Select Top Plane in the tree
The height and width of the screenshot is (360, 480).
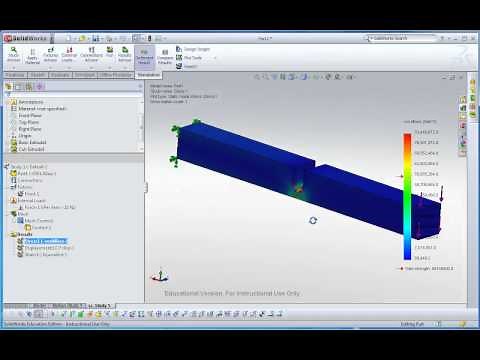(x=26, y=122)
